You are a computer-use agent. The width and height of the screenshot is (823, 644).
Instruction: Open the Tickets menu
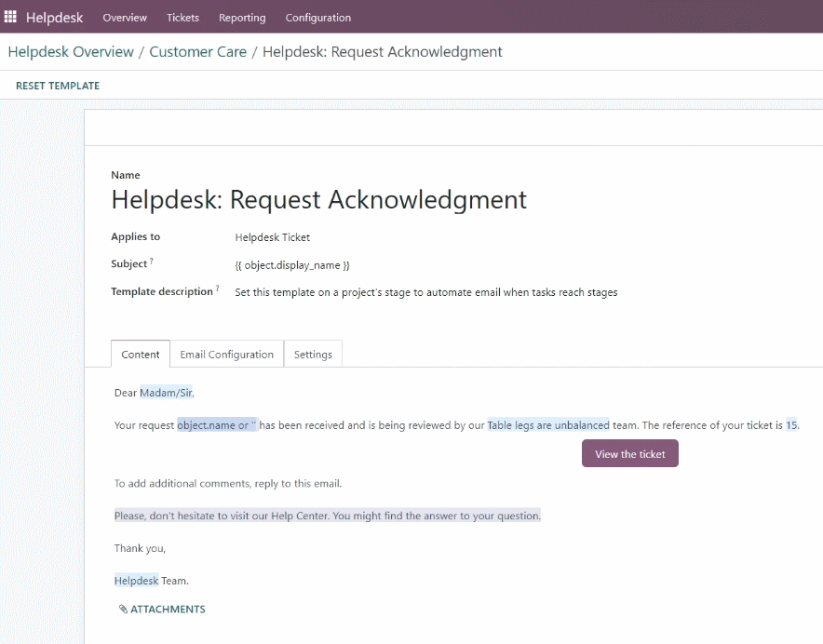tap(182, 18)
